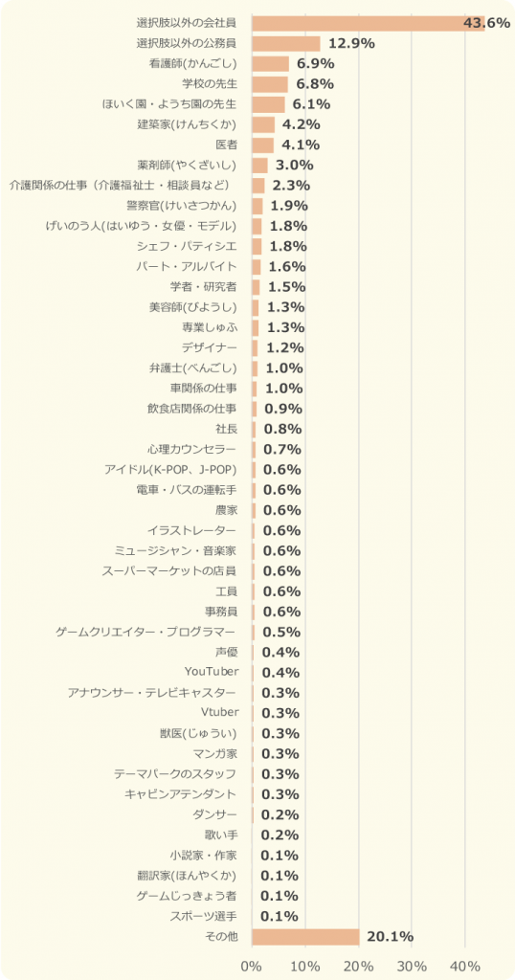The height and width of the screenshot is (980, 515).
Task: Select the 社長 0.8% data label
Action: click(x=283, y=429)
